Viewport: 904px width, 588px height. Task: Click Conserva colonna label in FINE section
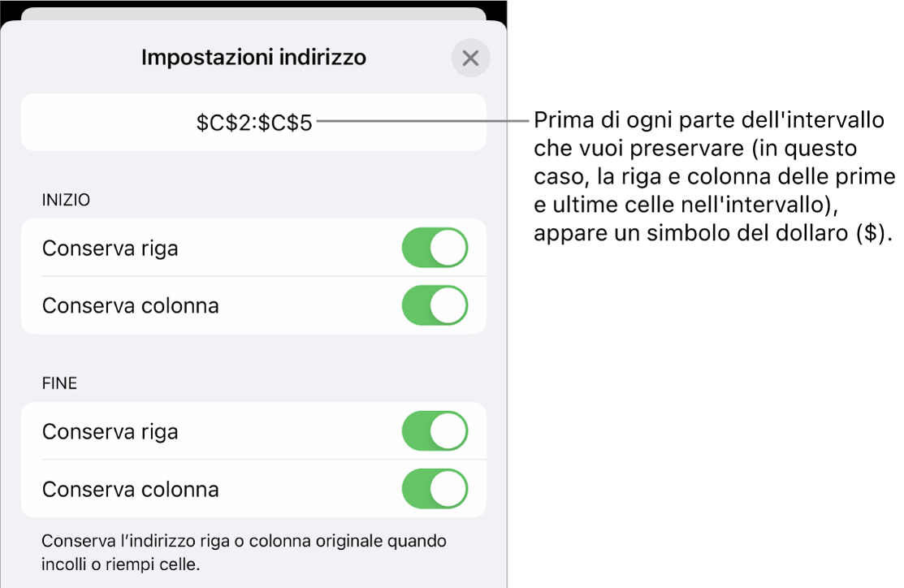pyautogui.click(x=130, y=490)
